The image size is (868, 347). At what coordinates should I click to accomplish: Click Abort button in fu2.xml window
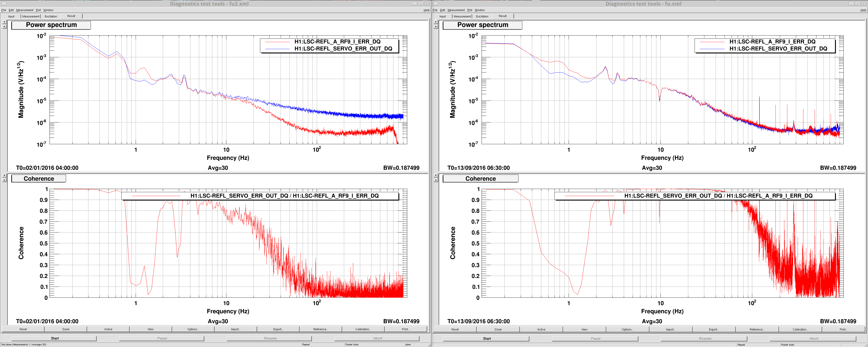377,338
